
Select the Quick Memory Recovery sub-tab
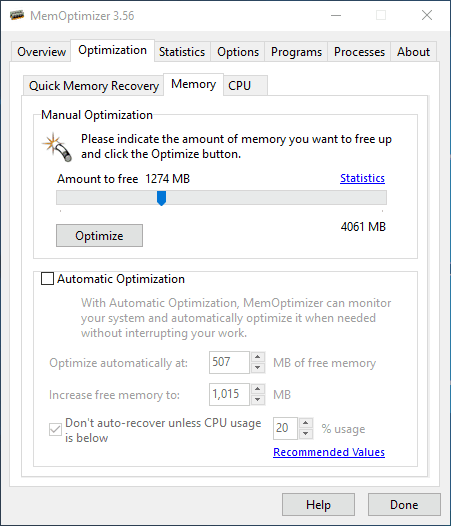tap(94, 86)
